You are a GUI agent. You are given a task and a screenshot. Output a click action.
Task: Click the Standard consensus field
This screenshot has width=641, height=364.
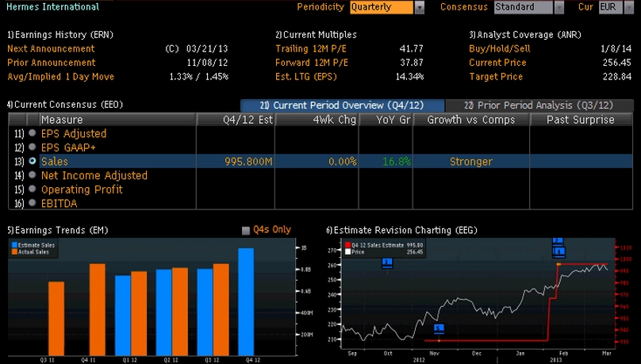tap(524, 7)
